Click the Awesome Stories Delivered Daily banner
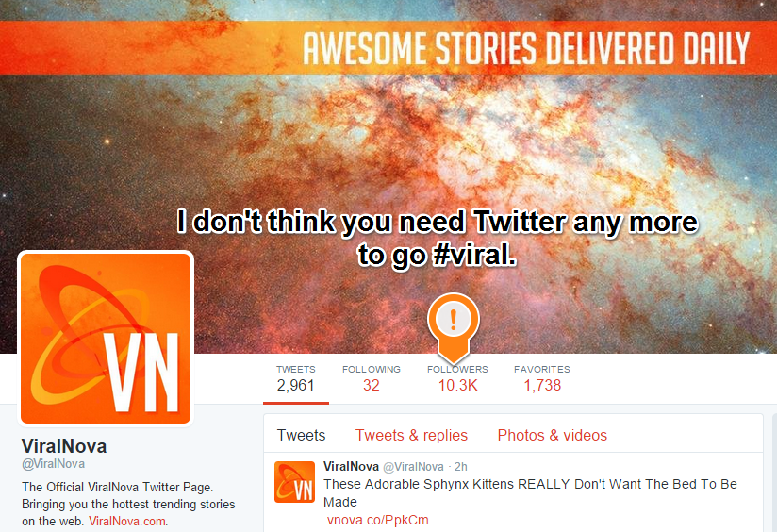The width and height of the screenshot is (777, 532). 388,47
